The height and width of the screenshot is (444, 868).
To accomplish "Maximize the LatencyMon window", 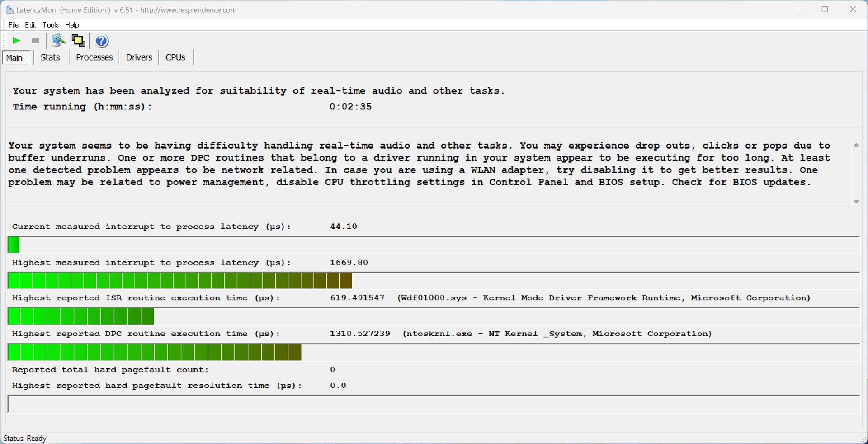I will coord(825,9).
